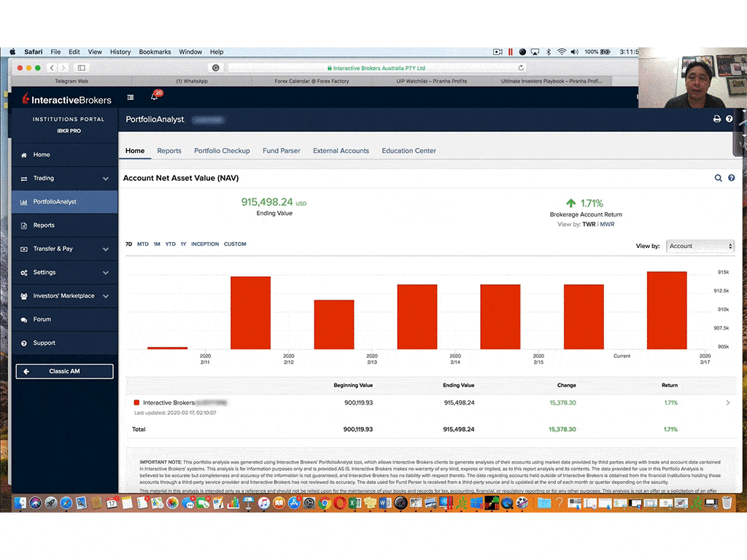Open the View by Account dropdown
Screen dimensions: 747x560
click(700, 246)
